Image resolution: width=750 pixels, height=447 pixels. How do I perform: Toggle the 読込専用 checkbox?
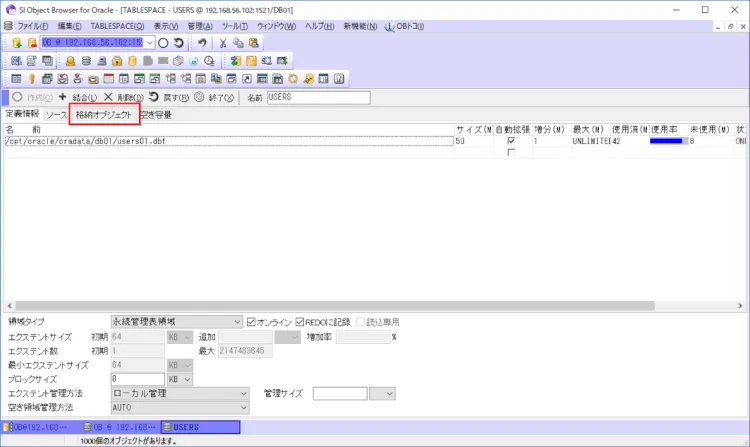[x=361, y=322]
